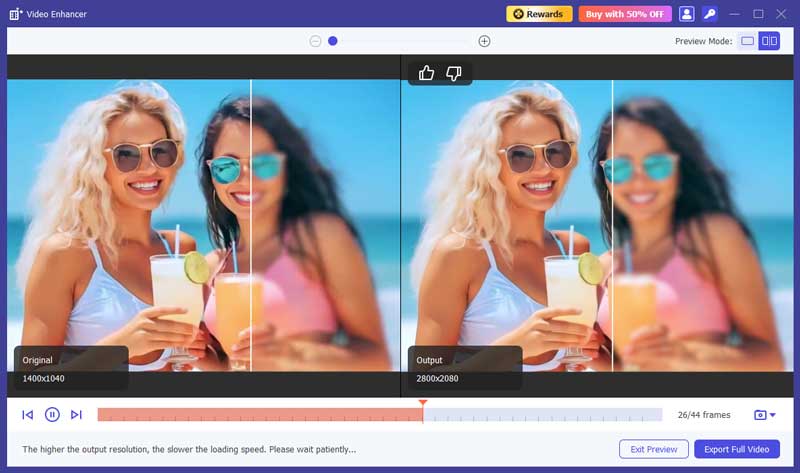This screenshot has height=473, width=800.
Task: Click the comparison divider in Output preview
Action: click(x=612, y=225)
